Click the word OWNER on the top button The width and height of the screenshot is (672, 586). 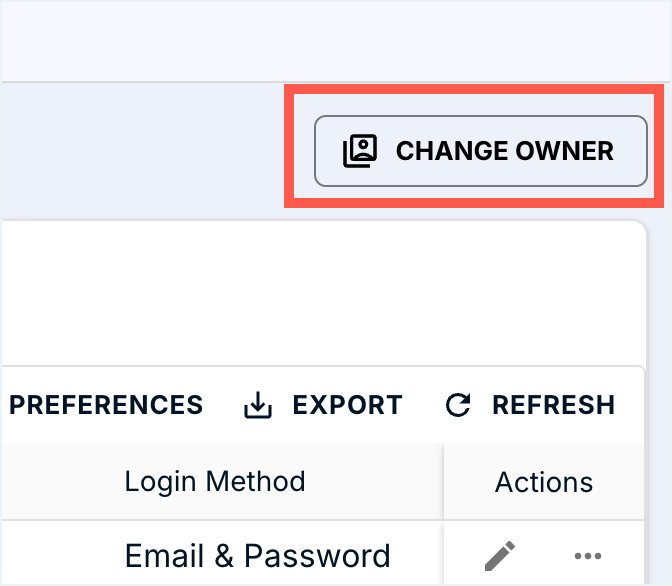(565, 151)
